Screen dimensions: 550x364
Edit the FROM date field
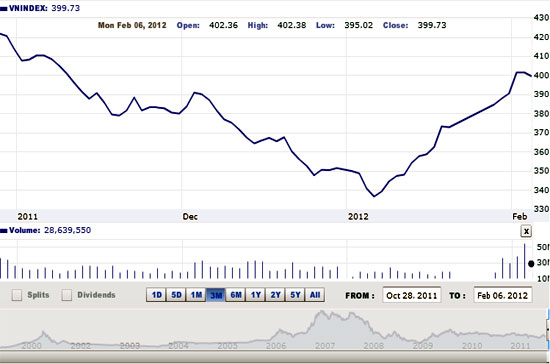coord(411,295)
